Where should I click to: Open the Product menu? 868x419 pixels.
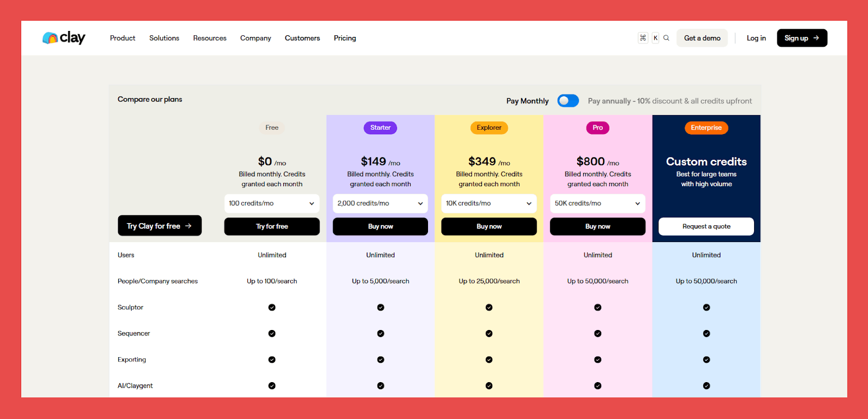click(x=123, y=38)
